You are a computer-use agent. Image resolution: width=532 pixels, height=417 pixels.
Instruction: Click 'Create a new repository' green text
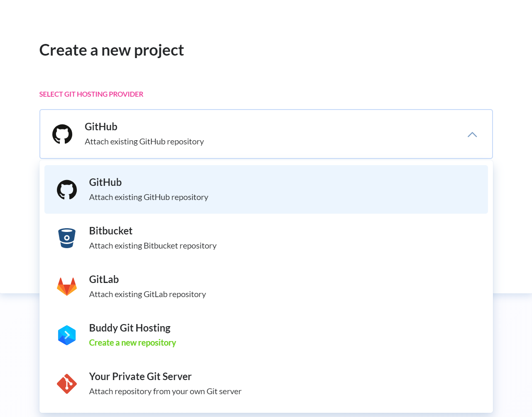[x=132, y=343]
